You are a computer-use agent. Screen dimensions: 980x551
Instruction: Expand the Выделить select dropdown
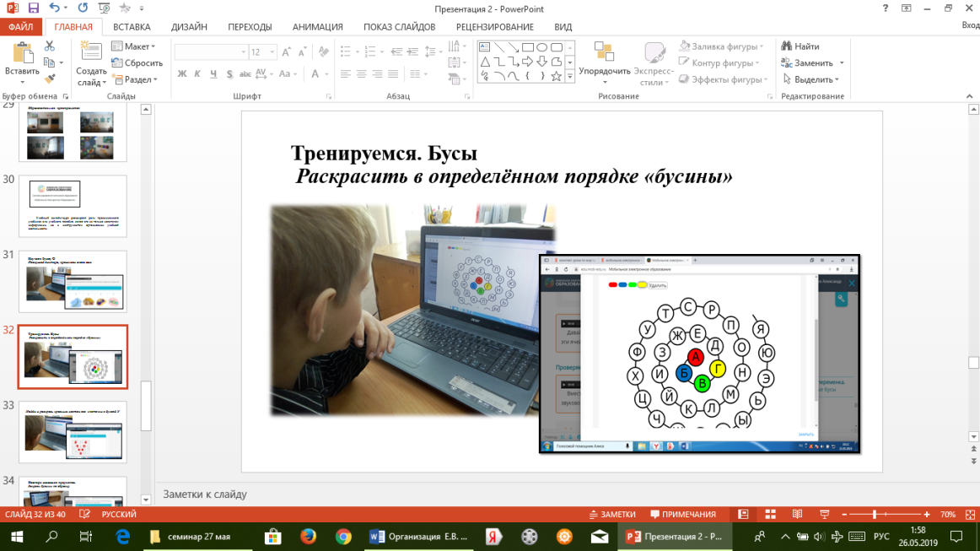click(x=812, y=79)
